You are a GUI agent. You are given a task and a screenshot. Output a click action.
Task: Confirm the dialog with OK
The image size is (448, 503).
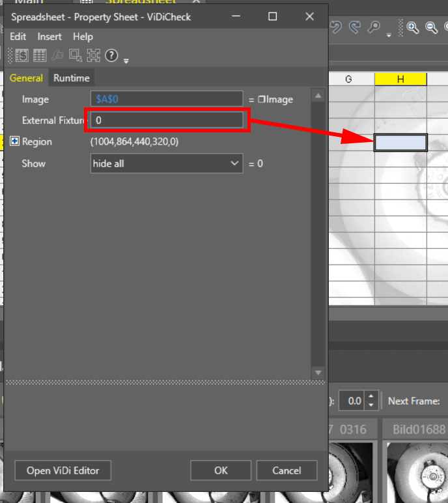pos(221,470)
